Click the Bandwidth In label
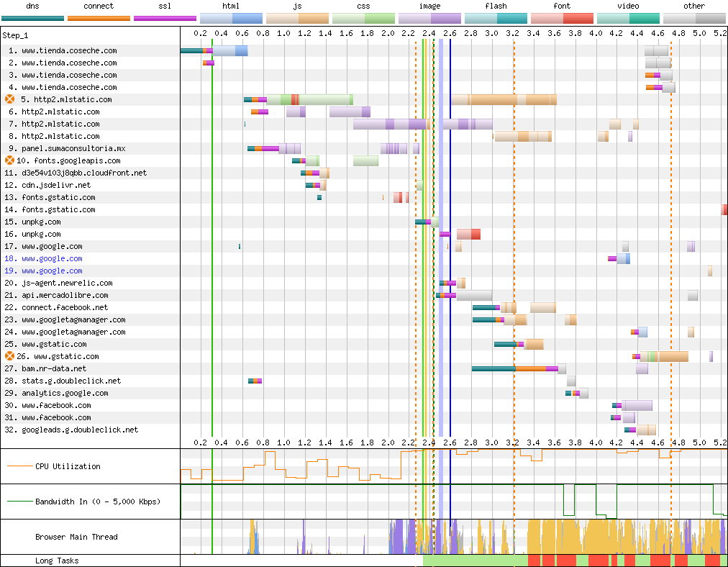728x567 pixels. pyautogui.click(x=97, y=502)
